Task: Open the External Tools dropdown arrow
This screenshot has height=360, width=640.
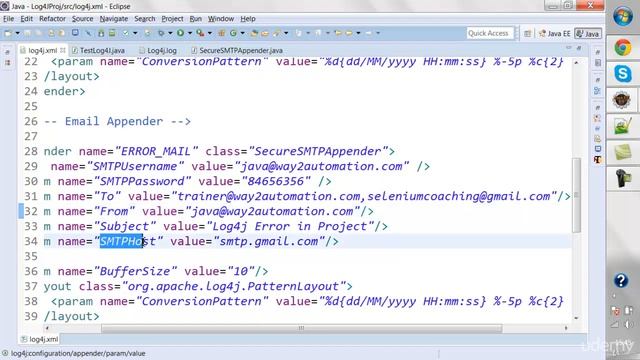Action: click(210, 33)
